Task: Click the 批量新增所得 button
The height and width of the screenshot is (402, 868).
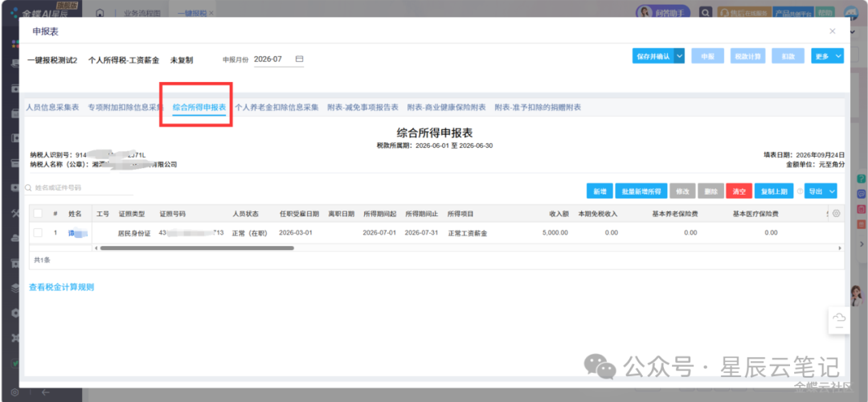Action: pos(641,191)
